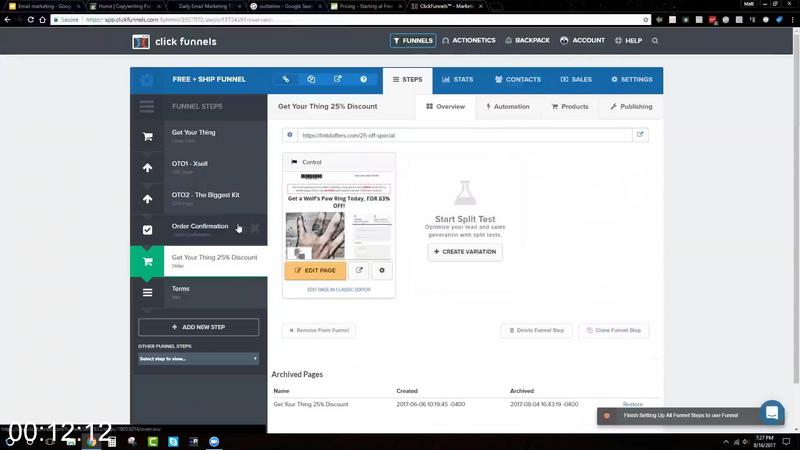
Task: Click the Restore link for archived page
Action: point(633,404)
